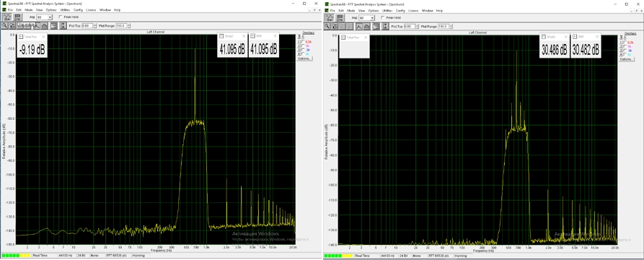The width and height of the screenshot is (644, 260).
Task: Click the Run button in left window
Action: tap(7, 17)
